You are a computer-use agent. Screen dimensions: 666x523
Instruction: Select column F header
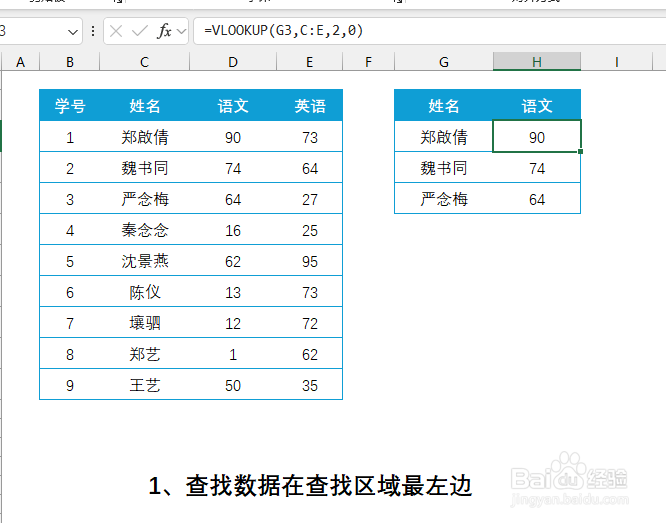[x=368, y=62]
